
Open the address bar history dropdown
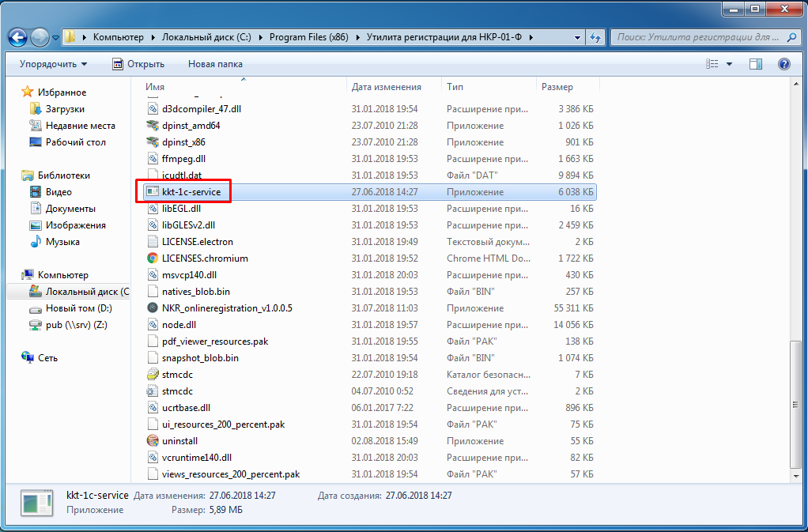pos(576,37)
